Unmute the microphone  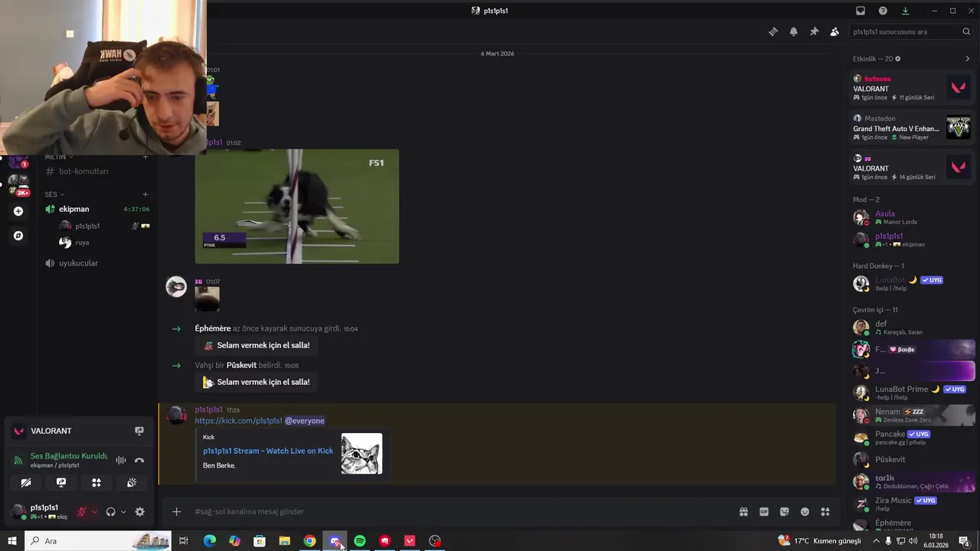tap(81, 512)
